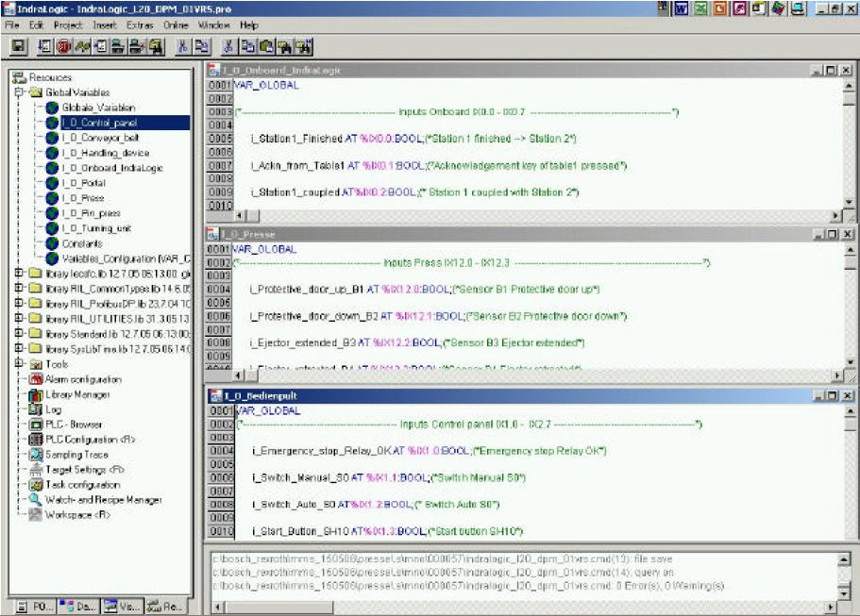Open PLC - Browser in Resources tree
This screenshot has height=616, width=860.
tap(74, 425)
